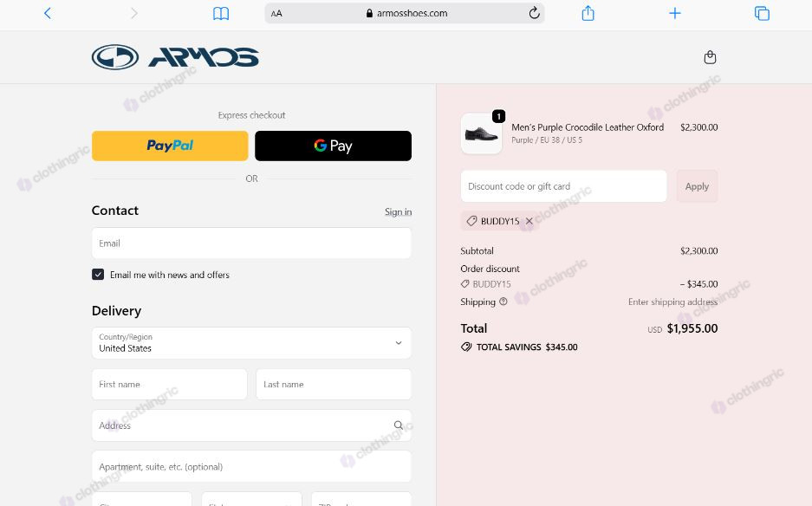Focus the Discount code or gift card field
812x506 pixels.
[563, 186]
